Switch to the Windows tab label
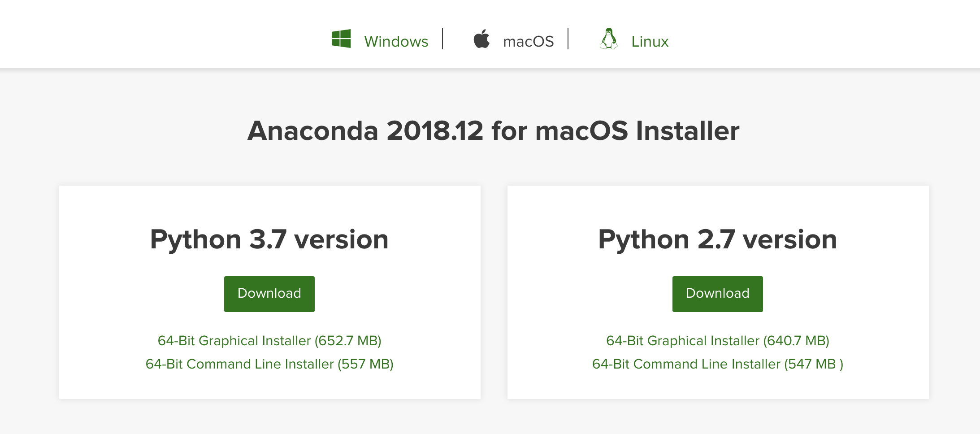Viewport: 980px width, 434px height. pos(396,41)
